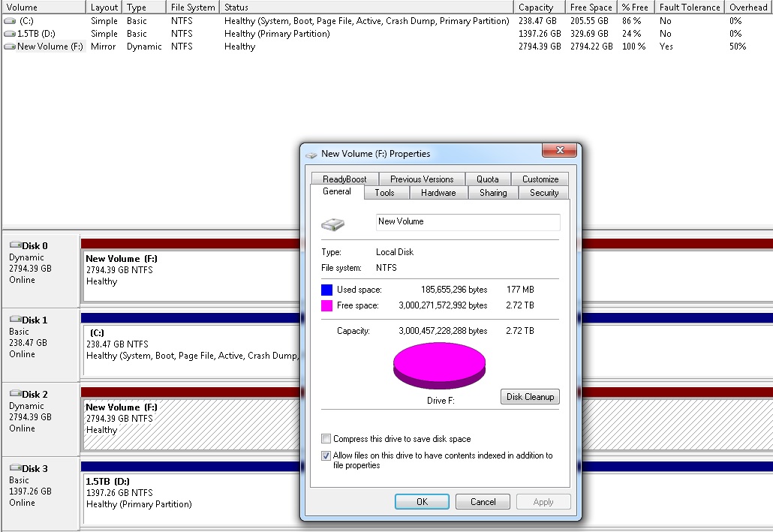The height and width of the screenshot is (532, 773).
Task: Click the Disk 3 icon
Action: 15,468
